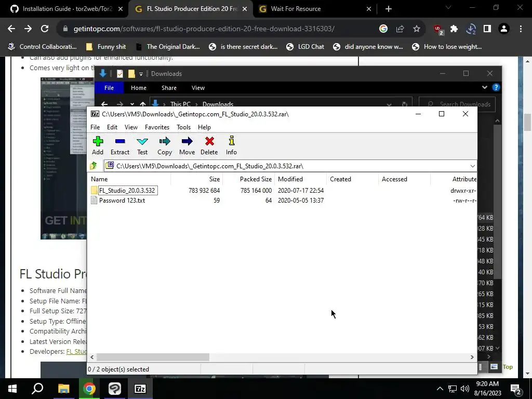
Task: Open the 7-Zip View menu
Action: tap(131, 127)
